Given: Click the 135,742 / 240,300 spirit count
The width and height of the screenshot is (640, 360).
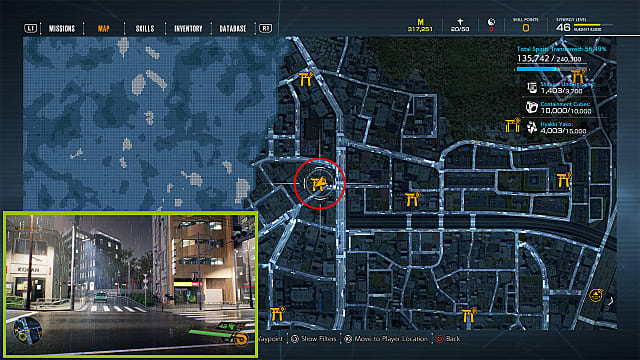Looking at the screenshot, I should coord(549,58).
